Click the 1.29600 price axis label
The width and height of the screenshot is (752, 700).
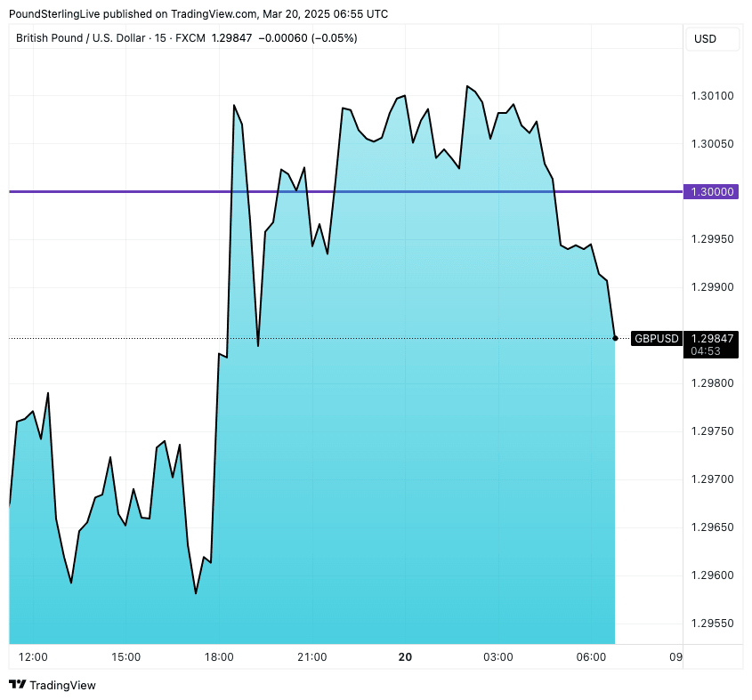tap(710, 575)
